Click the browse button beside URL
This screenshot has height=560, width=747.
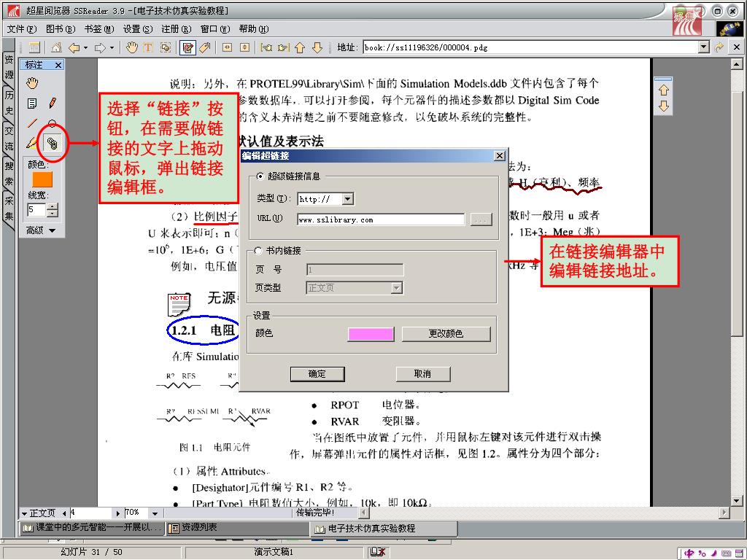click(481, 219)
